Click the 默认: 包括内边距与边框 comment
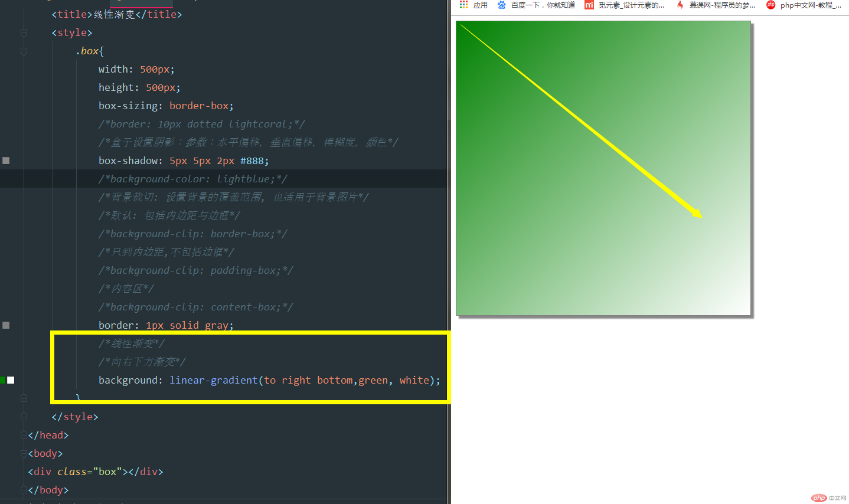849x504 pixels. pos(169,215)
